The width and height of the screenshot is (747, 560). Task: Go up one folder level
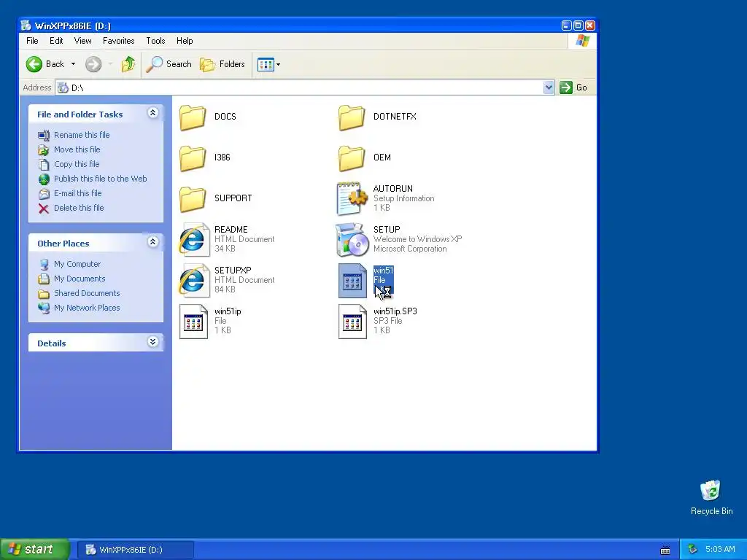pos(128,64)
